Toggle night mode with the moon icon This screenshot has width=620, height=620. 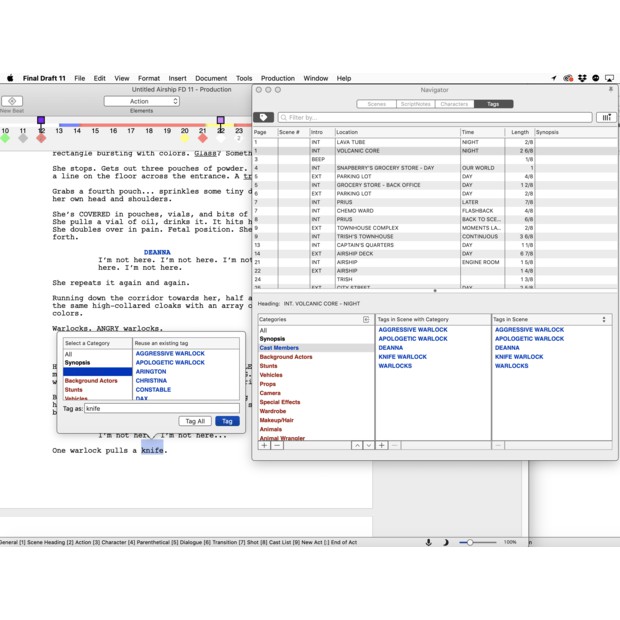[x=446, y=542]
